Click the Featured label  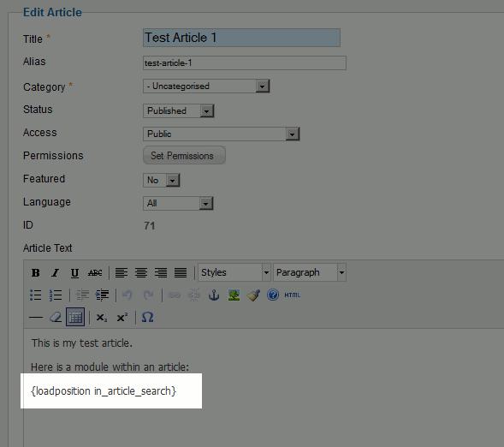click(44, 179)
